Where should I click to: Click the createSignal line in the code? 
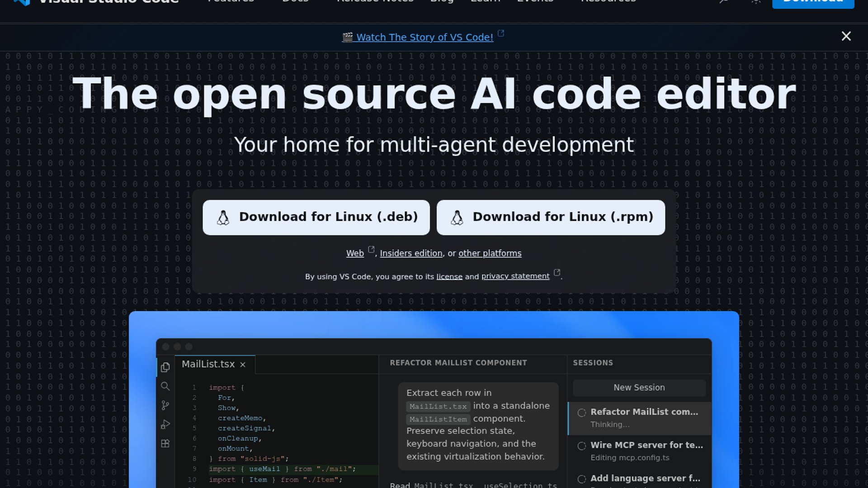coord(246,428)
